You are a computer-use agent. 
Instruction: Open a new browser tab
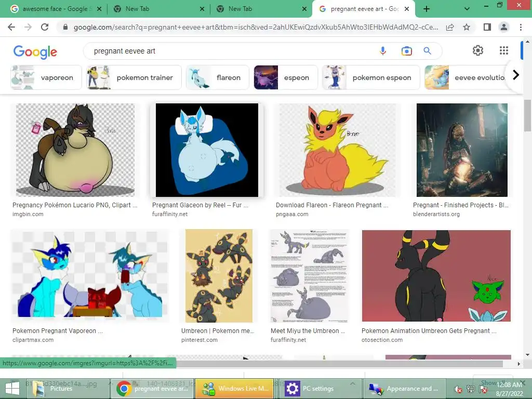pos(427,9)
